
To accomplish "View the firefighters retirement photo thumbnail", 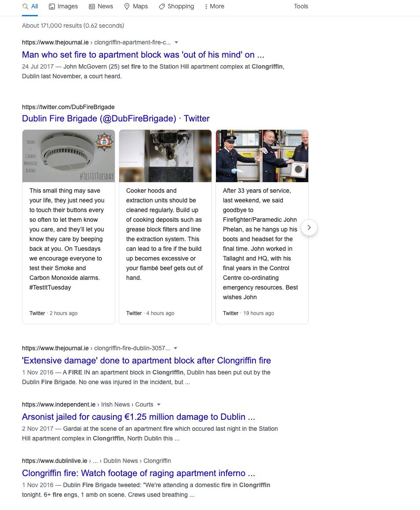I will coord(262,156).
